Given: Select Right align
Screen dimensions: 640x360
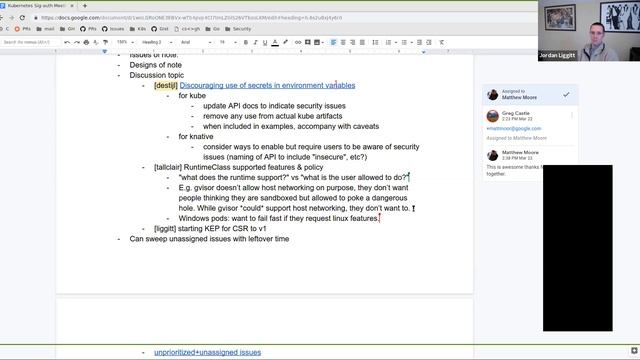Looking at the screenshot, I should coord(352,42).
